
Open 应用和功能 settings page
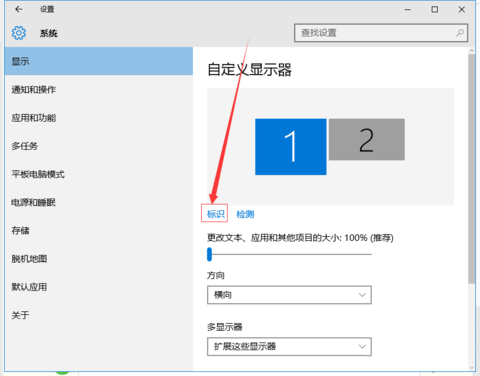(x=99, y=118)
